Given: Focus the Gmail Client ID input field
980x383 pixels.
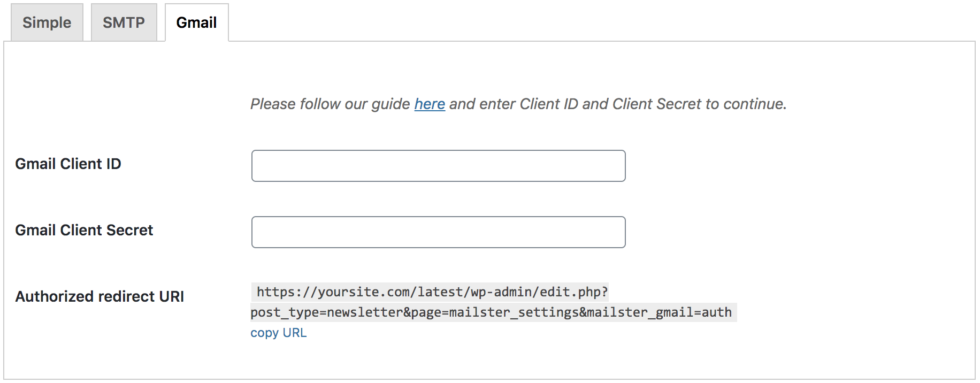Looking at the screenshot, I should pos(438,166).
